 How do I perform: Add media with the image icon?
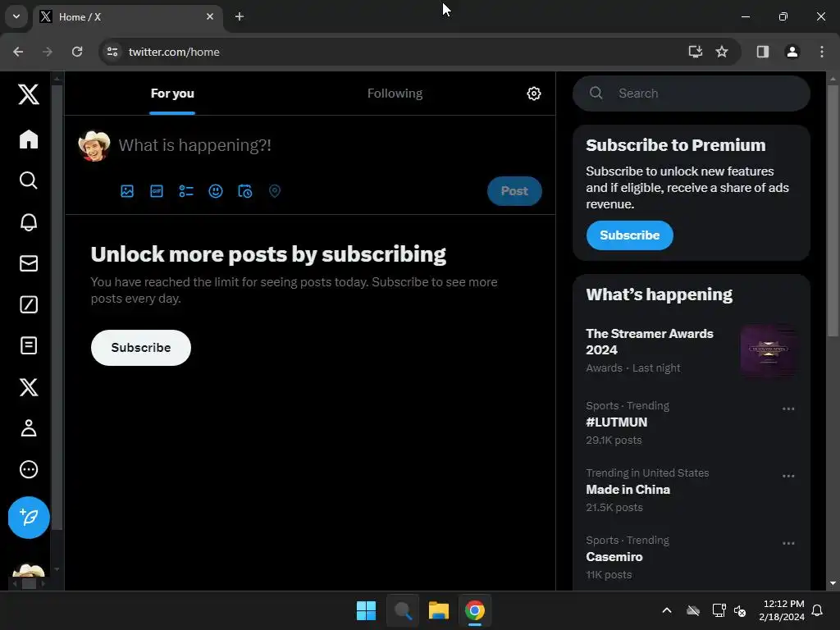(x=127, y=191)
